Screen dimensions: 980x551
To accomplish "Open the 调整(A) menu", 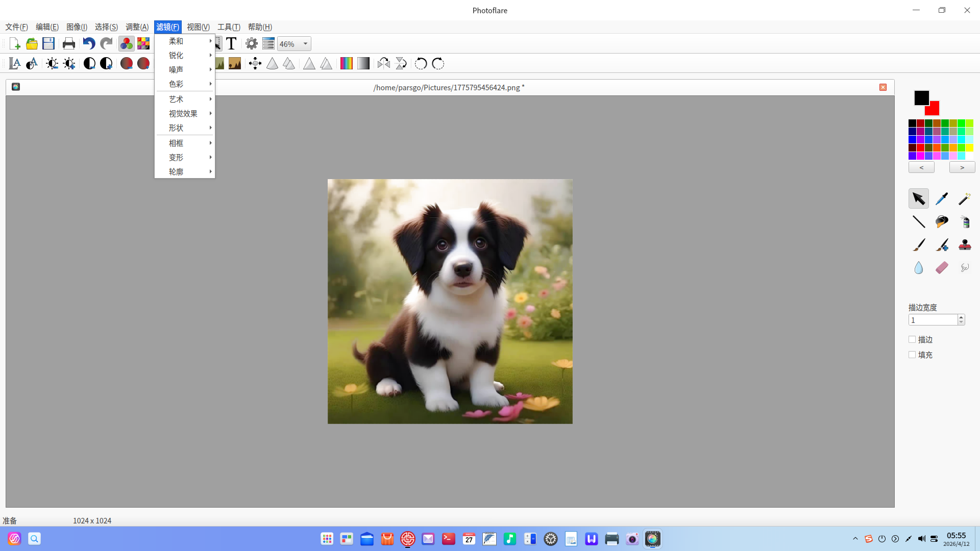I will pos(137,27).
